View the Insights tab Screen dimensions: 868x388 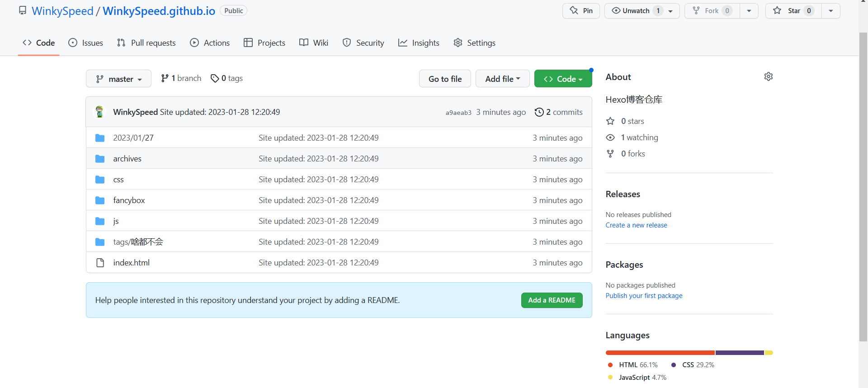[x=419, y=43]
